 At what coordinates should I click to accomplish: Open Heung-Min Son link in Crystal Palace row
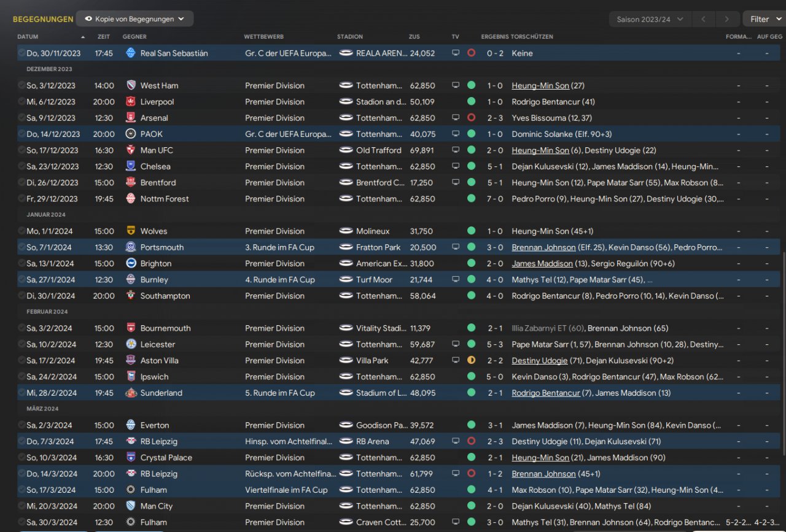540,458
